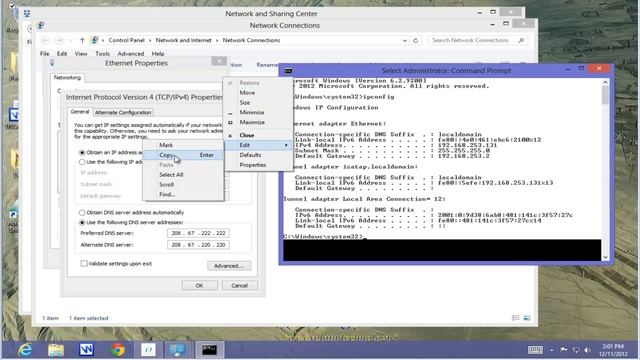Select Obtain an IP address automatically
This screenshot has width=640, height=360.
tap(82, 152)
